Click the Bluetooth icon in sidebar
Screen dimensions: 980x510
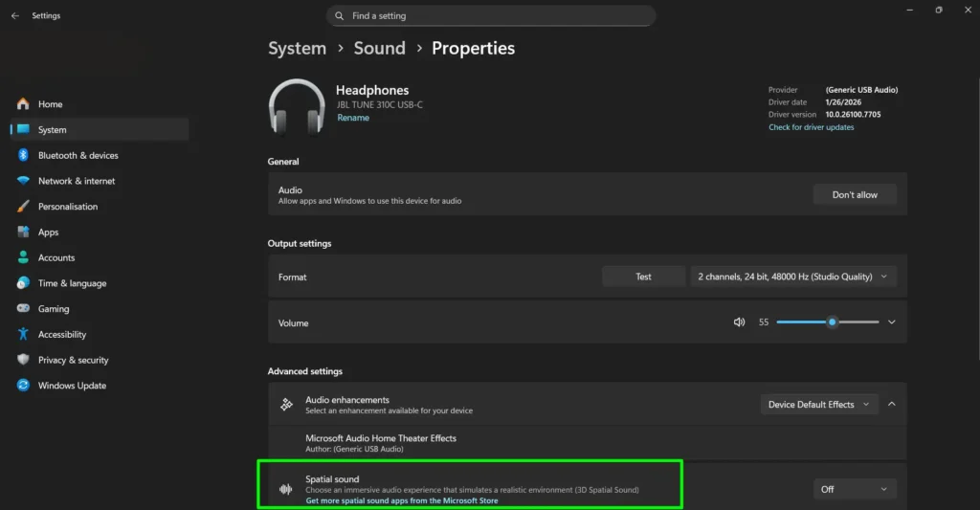point(23,155)
